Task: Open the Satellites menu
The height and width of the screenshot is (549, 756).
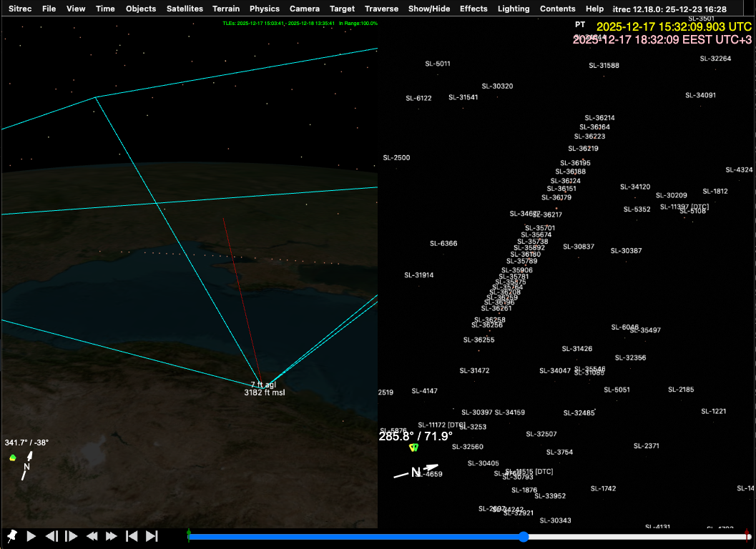Action: (x=185, y=9)
